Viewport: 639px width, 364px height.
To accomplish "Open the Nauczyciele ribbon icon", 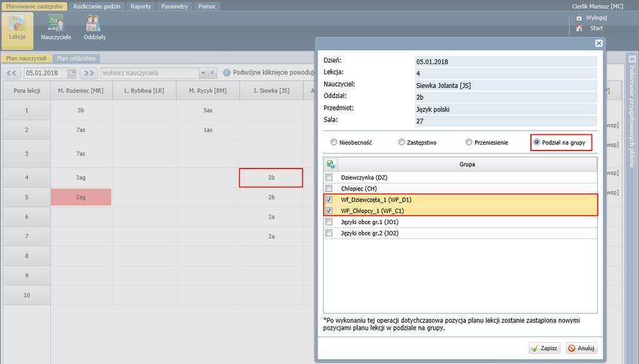I will click(56, 29).
